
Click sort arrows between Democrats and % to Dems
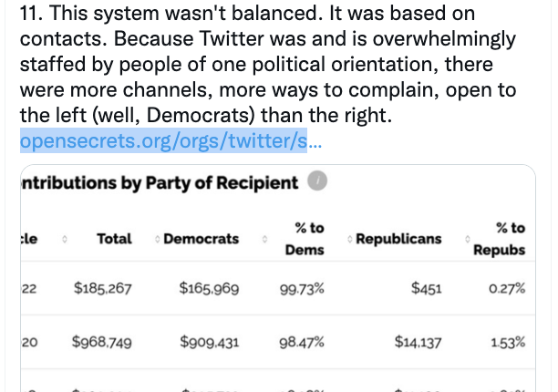tap(264, 239)
